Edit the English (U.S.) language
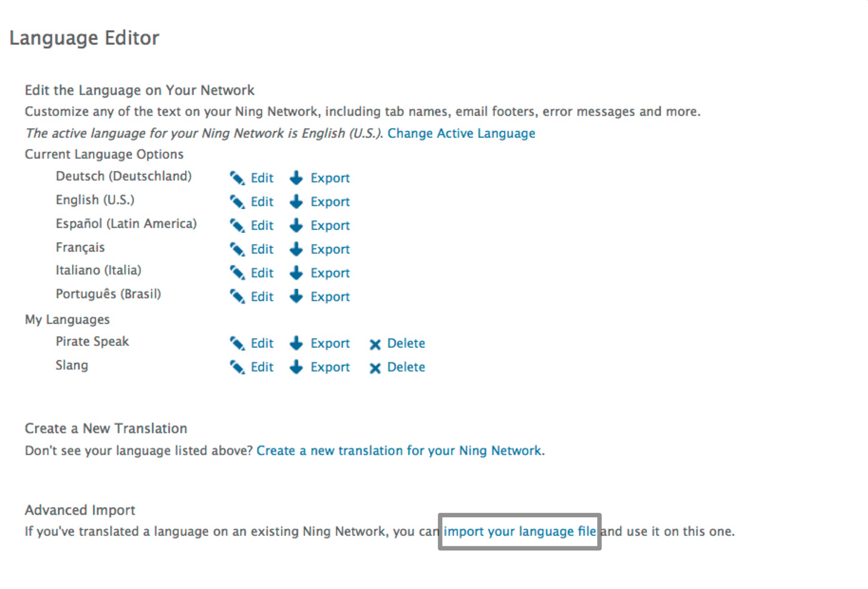 point(262,202)
